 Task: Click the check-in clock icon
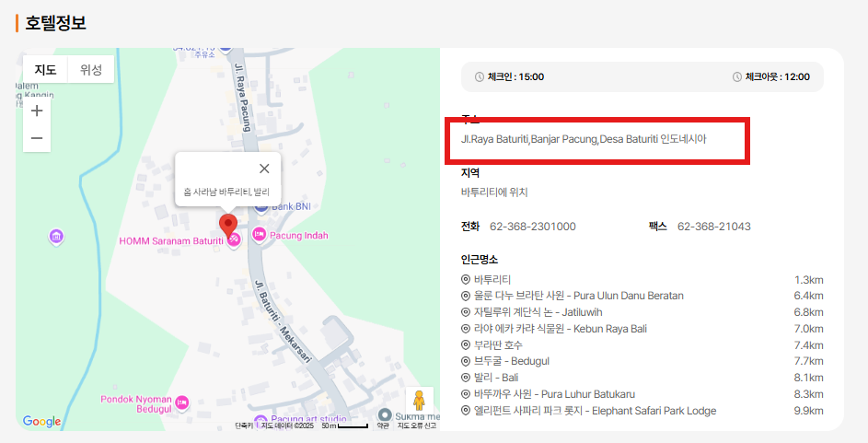point(480,77)
